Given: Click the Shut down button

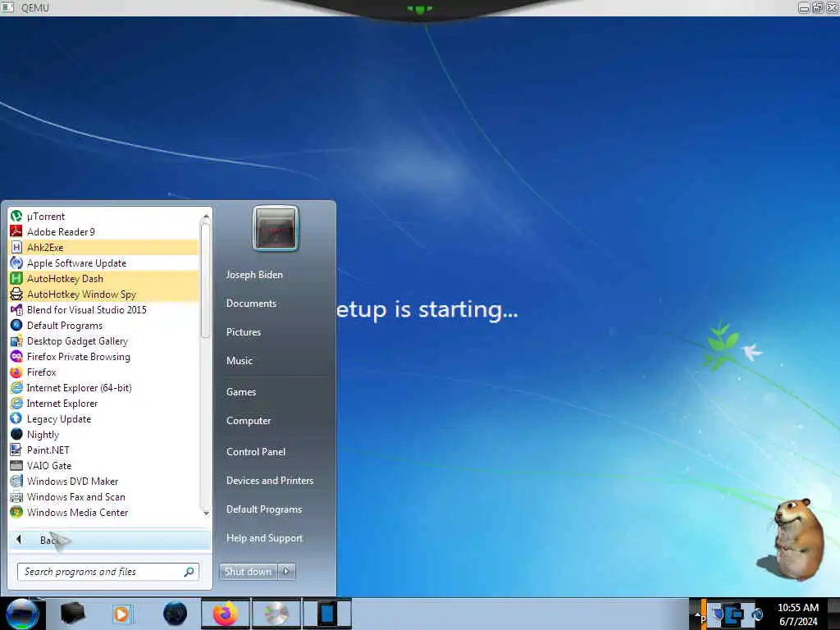Looking at the screenshot, I should (x=248, y=572).
